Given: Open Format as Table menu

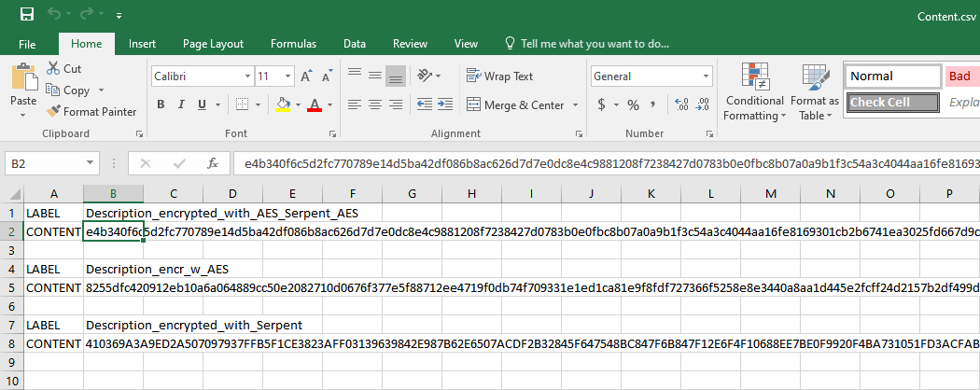Looking at the screenshot, I should point(815,91).
